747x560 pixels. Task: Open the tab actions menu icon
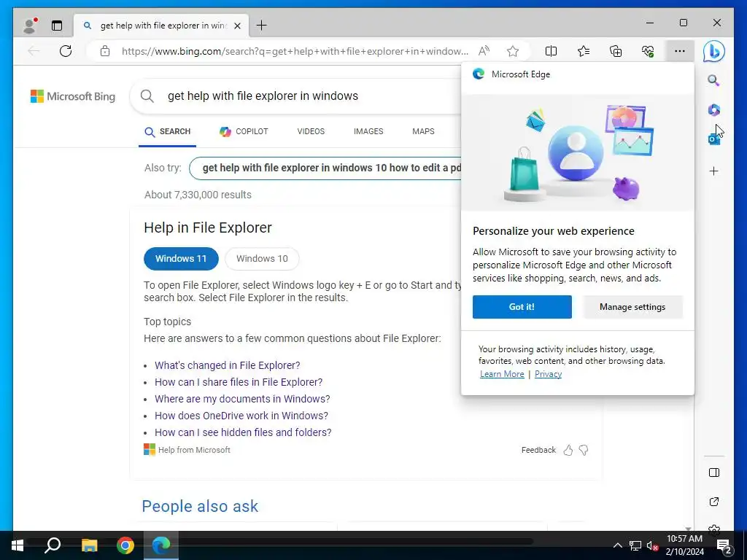[57, 26]
